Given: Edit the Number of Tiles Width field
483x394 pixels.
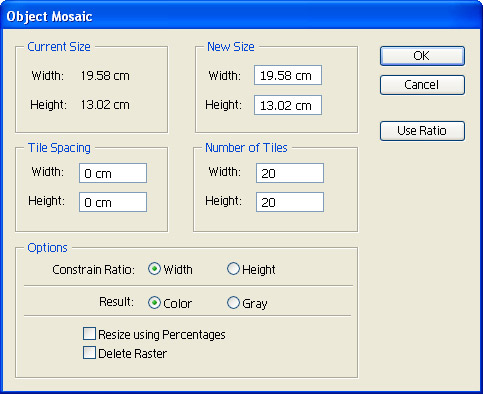Looking at the screenshot, I should pos(290,173).
